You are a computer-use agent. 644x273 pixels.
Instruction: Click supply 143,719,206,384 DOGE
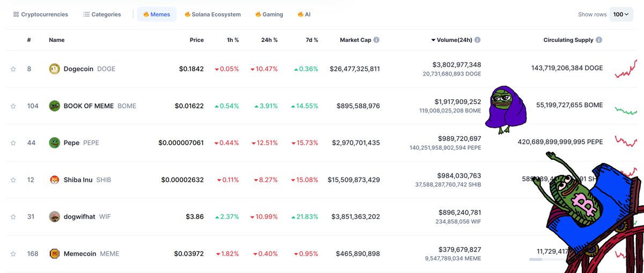click(x=567, y=68)
